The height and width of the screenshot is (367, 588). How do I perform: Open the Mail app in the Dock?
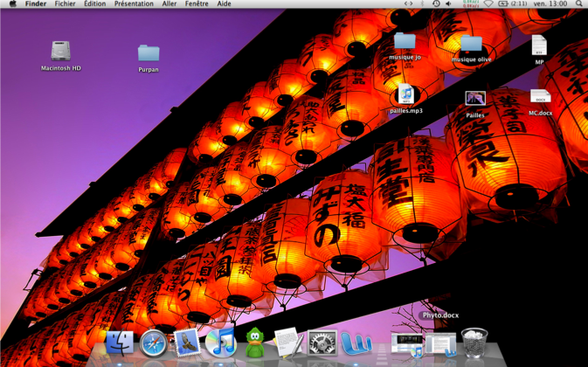(x=187, y=343)
